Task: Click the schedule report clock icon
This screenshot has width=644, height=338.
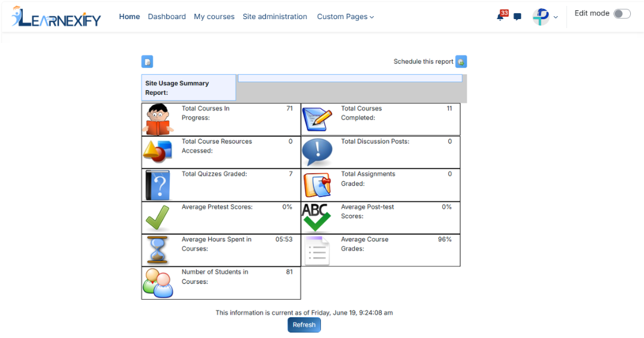Action: click(461, 62)
